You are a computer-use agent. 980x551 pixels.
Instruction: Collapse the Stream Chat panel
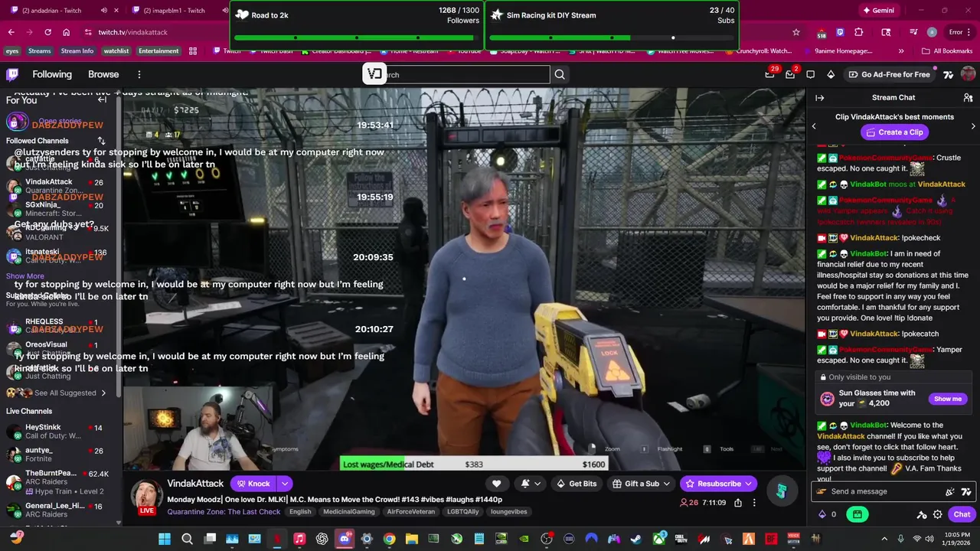point(819,98)
